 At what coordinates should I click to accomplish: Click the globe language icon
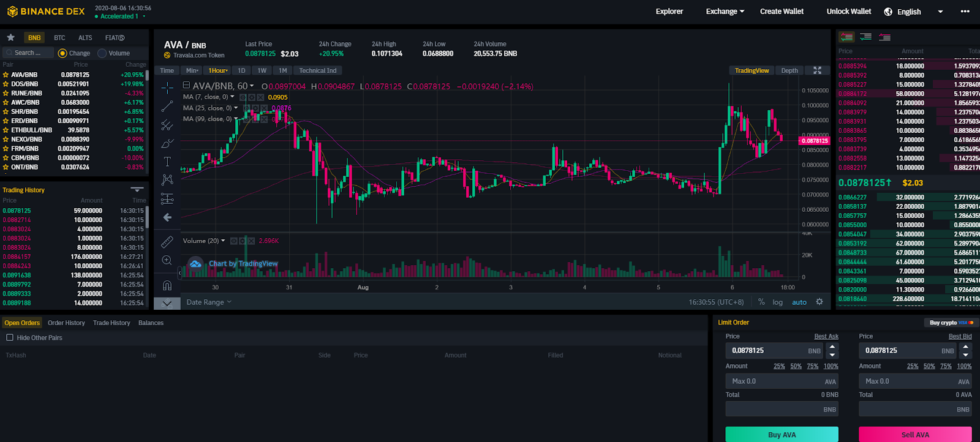[888, 12]
